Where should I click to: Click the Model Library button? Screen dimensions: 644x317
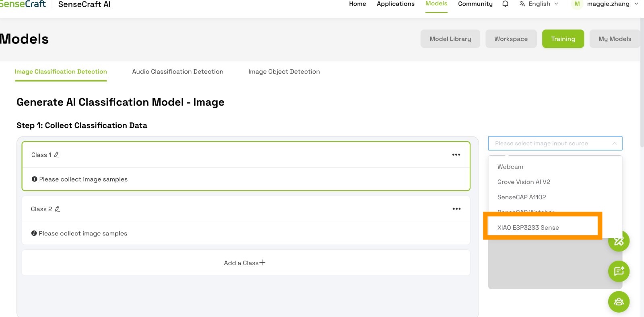coord(450,39)
